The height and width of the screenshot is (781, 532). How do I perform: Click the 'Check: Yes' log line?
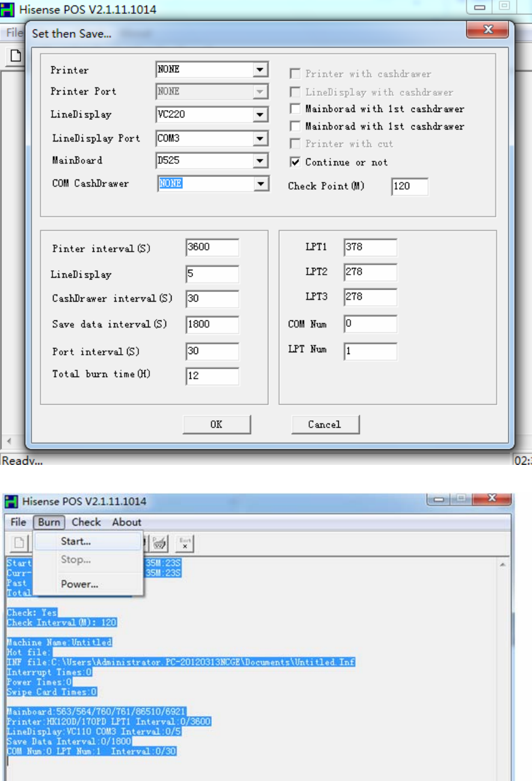click(x=32, y=613)
